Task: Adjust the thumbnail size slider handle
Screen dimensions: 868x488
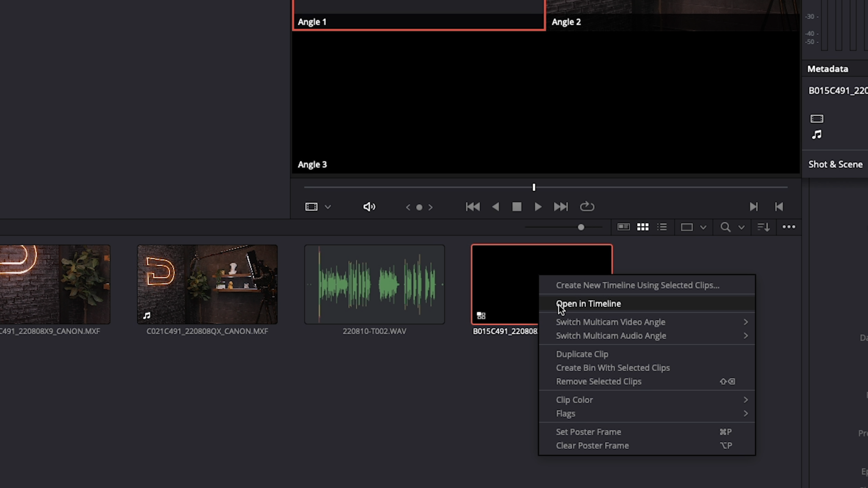Action: pyautogui.click(x=581, y=227)
